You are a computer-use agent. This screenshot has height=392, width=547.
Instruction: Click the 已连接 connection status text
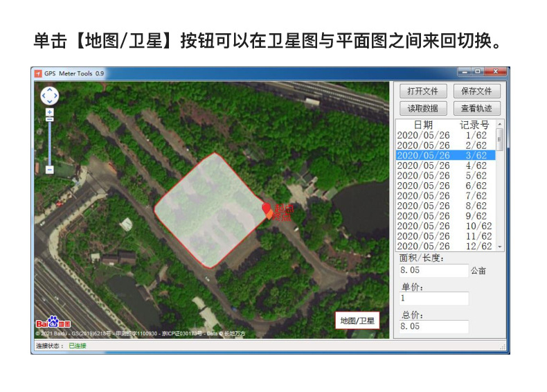pos(78,346)
